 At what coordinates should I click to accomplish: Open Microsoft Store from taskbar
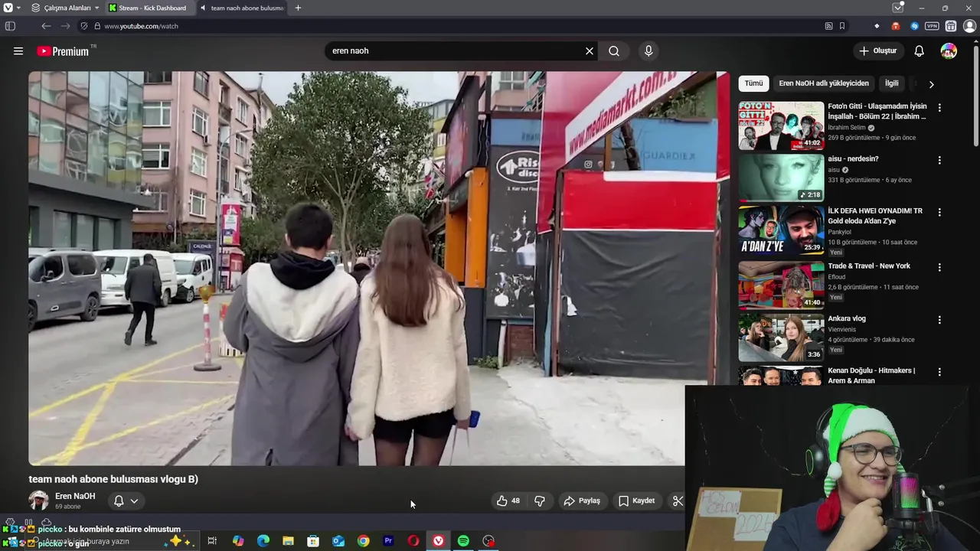pyautogui.click(x=313, y=541)
